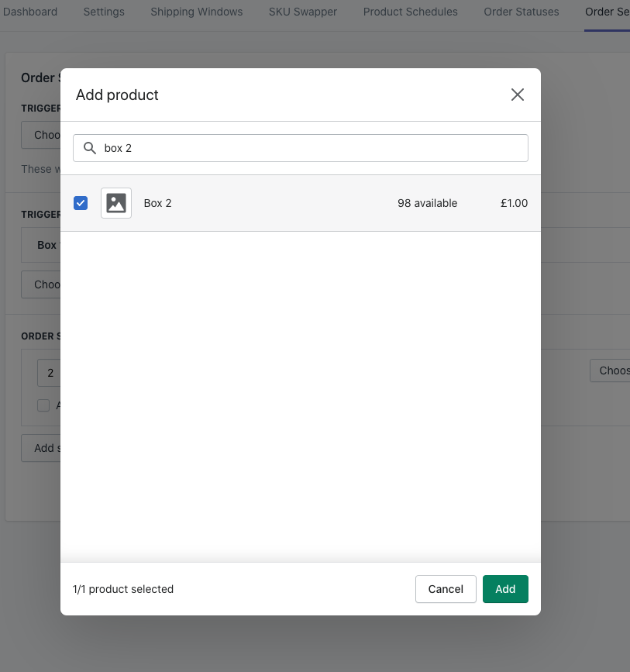Image resolution: width=630 pixels, height=672 pixels.
Task: Focus the product search field containing 'box 2'
Action: [310, 148]
